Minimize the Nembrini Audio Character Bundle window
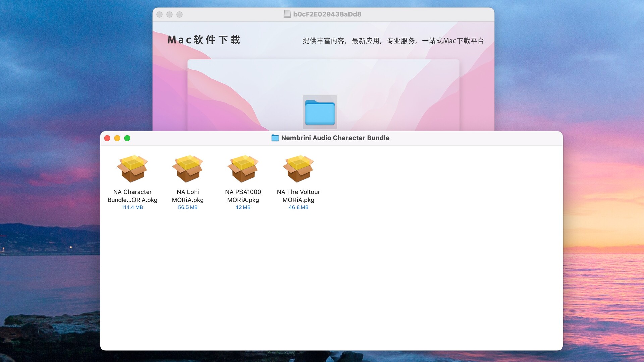The height and width of the screenshot is (362, 644). point(117,138)
